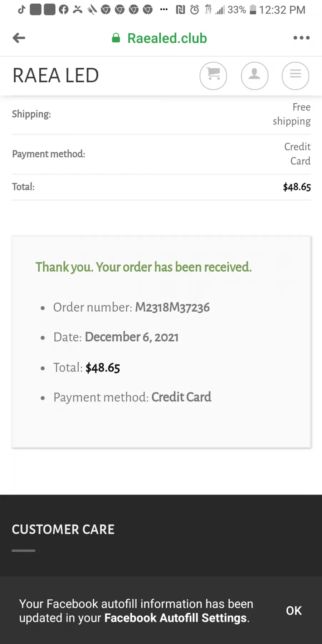Expand the hamburger navigation menu
This screenshot has height=644, width=322.
coord(296,76)
